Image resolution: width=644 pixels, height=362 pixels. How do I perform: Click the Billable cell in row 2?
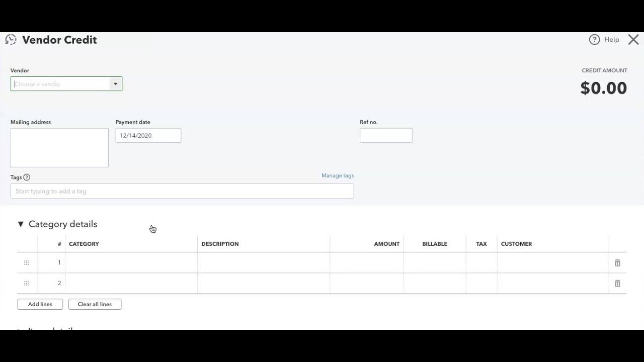435,284
